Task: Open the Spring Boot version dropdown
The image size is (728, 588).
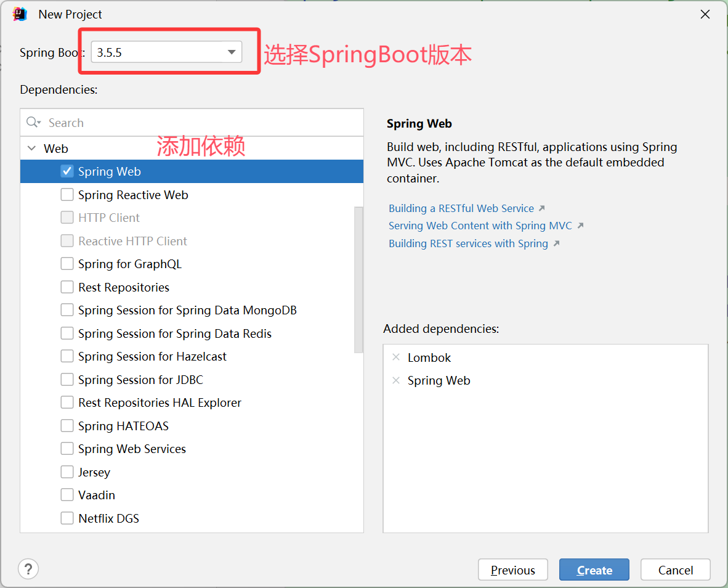Action: pyautogui.click(x=166, y=52)
